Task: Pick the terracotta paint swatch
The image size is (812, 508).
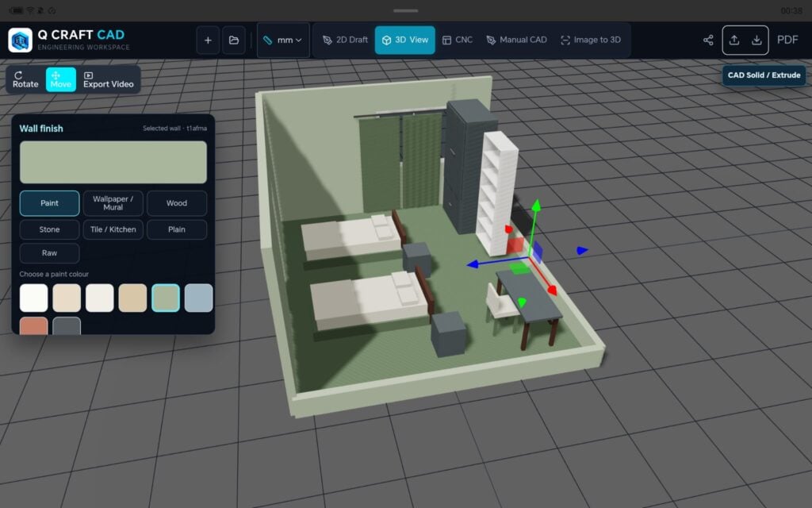Action: coord(33,325)
